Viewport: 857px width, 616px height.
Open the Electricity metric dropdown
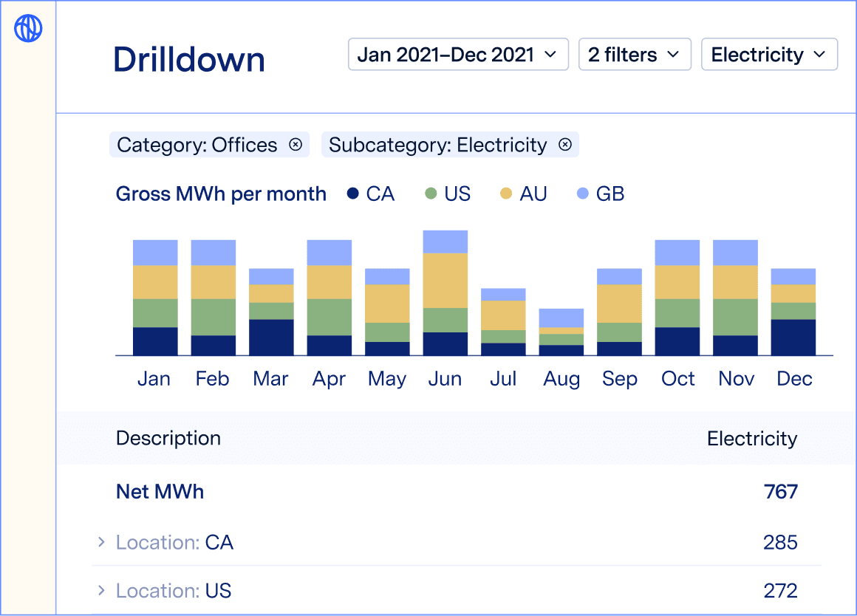[x=768, y=55]
